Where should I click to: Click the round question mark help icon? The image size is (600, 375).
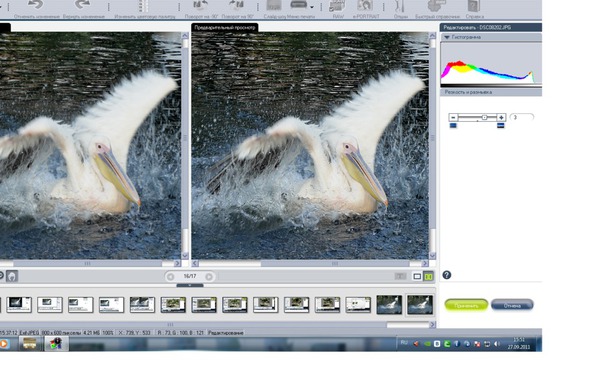point(447,275)
